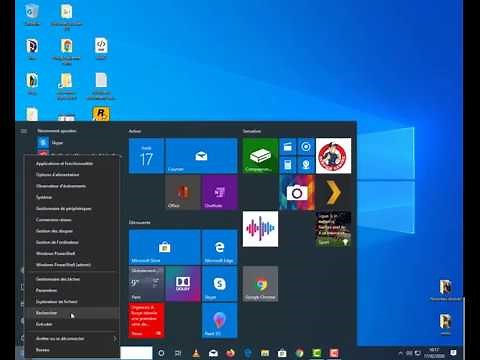The image size is (480, 360).
Task: Open the Action Center notification icon
Action: tap(453, 353)
